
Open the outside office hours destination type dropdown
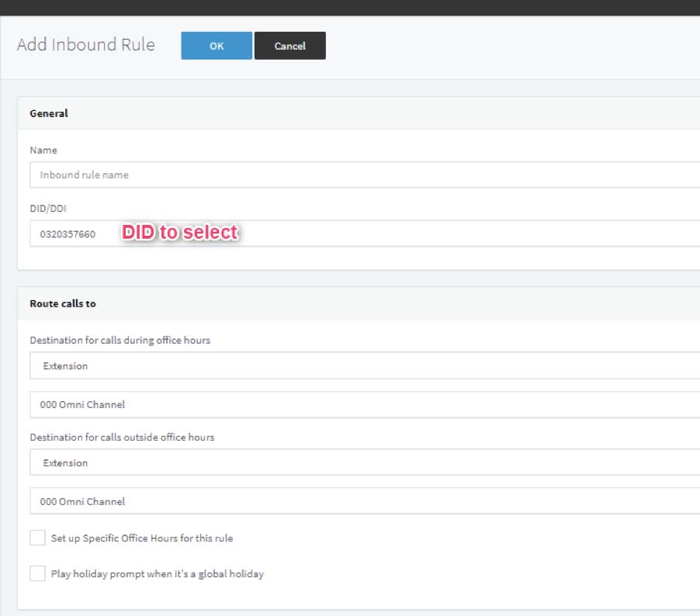coord(365,462)
